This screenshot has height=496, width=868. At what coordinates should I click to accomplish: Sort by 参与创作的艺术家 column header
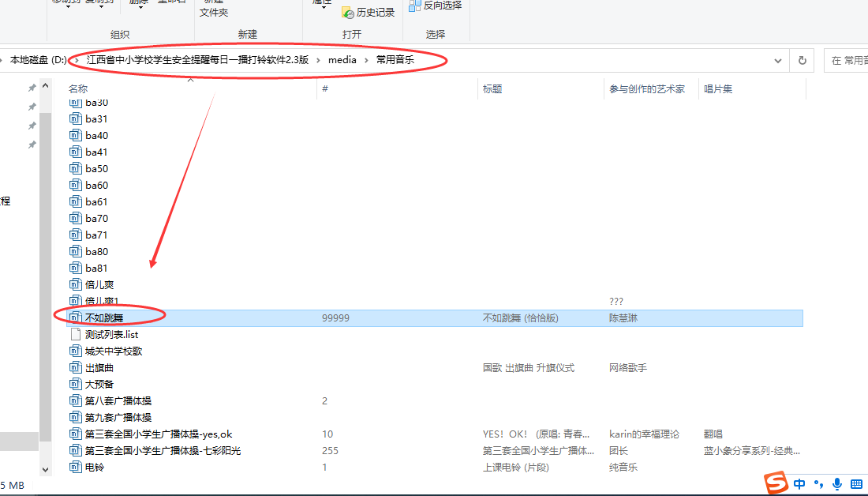pyautogui.click(x=646, y=89)
